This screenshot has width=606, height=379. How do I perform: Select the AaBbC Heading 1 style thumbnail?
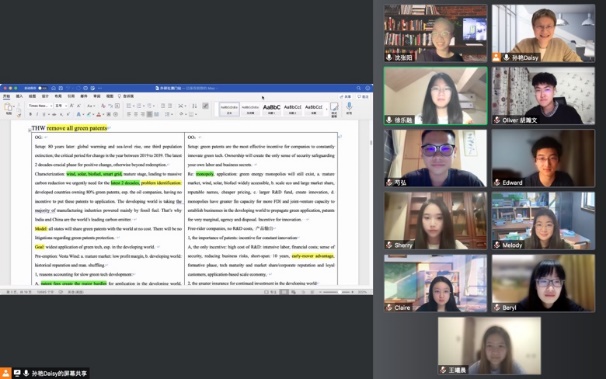coord(271,109)
